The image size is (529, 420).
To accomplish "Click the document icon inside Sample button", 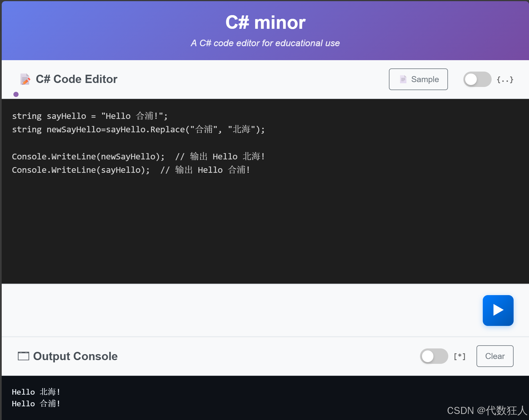I will [x=403, y=79].
